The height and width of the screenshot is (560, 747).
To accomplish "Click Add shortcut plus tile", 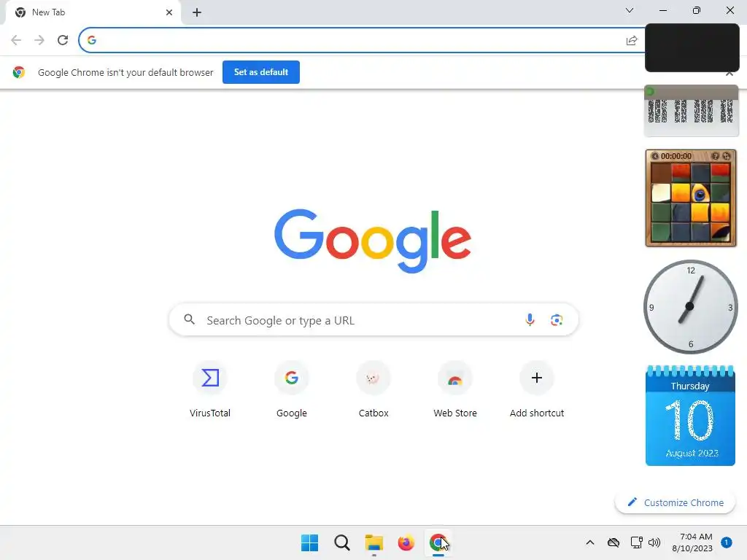I will point(537,389).
